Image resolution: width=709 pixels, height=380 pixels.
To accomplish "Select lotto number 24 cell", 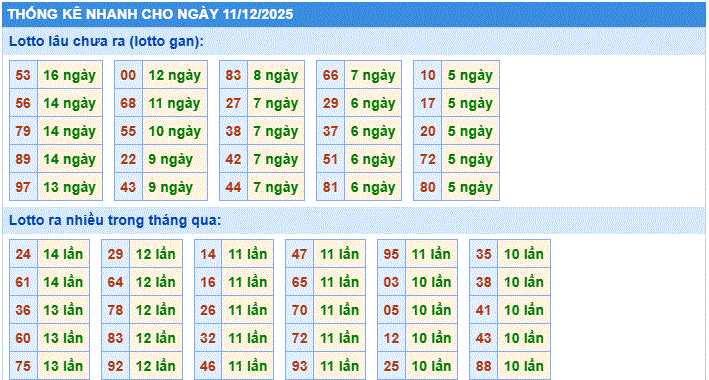I will pos(23,254).
